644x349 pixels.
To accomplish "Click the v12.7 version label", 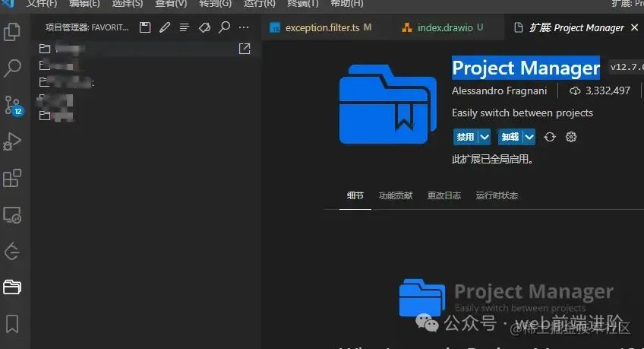I will click(627, 67).
